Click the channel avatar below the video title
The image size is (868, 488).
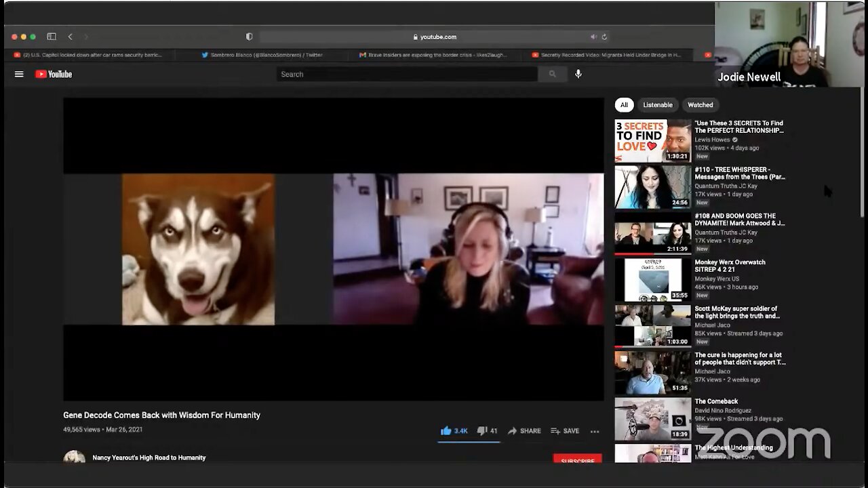pos(75,457)
